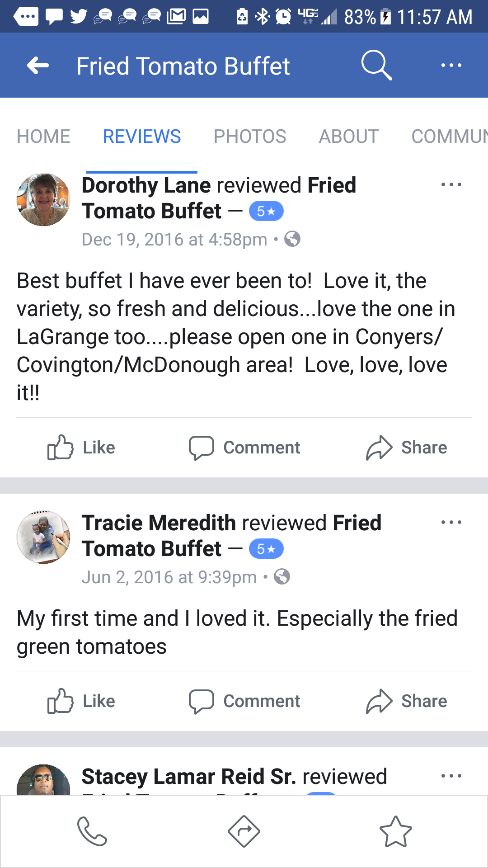
Task: Switch to the PHOTOS tab
Action: (x=250, y=136)
